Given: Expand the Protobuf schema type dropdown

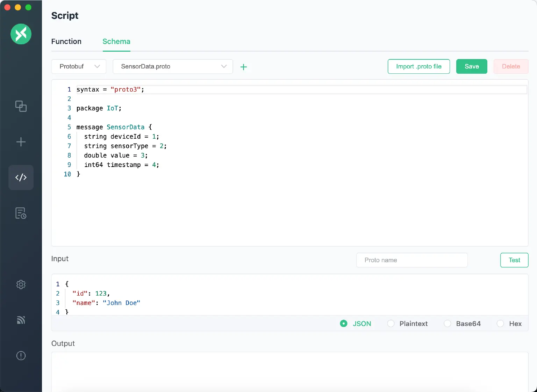Looking at the screenshot, I should [79, 66].
